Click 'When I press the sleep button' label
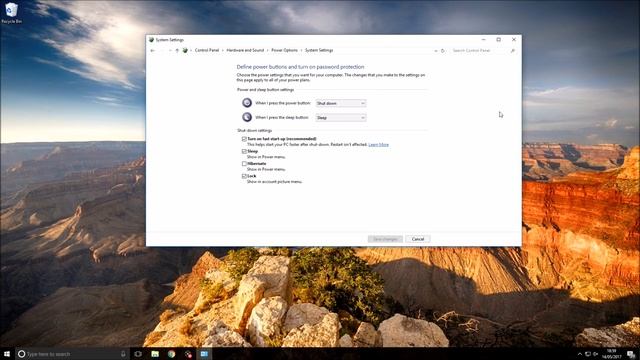 click(x=282, y=118)
